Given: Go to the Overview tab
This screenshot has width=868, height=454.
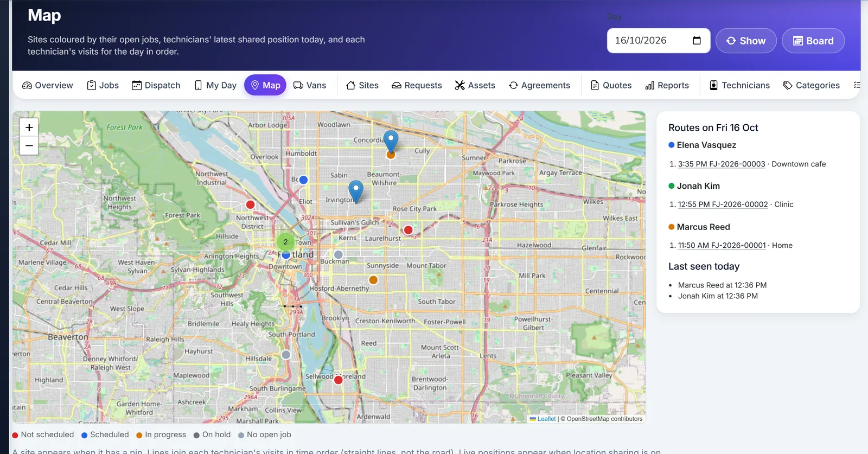Looking at the screenshot, I should pos(48,85).
